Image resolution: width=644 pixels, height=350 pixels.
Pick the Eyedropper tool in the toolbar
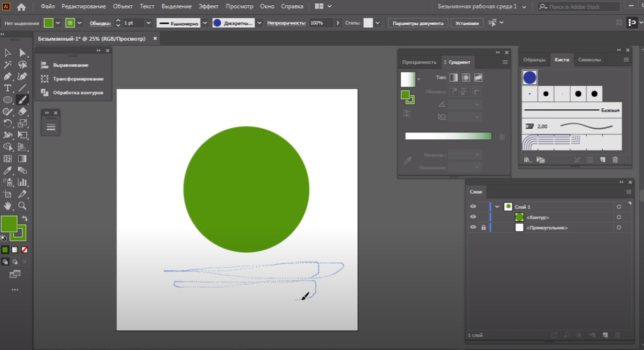(x=7, y=171)
